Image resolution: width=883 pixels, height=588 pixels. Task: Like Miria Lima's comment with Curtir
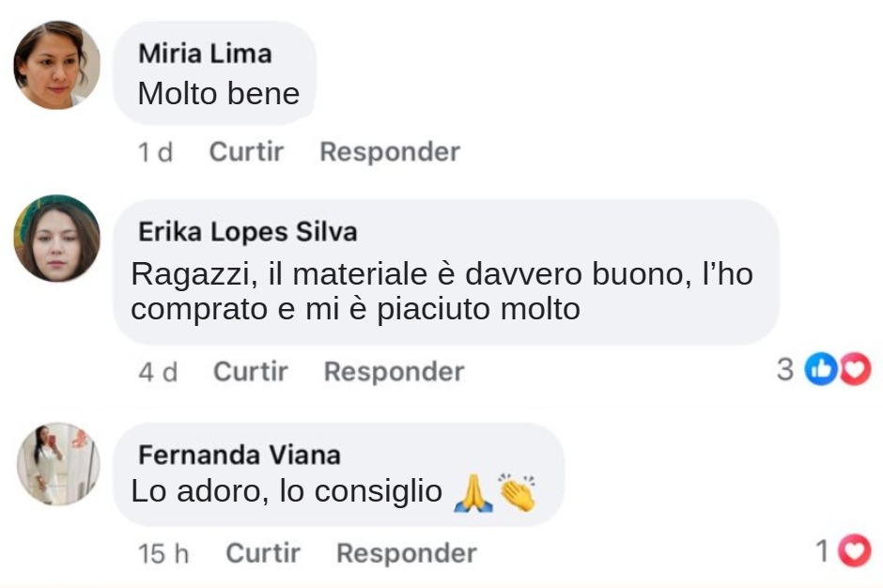(x=246, y=151)
